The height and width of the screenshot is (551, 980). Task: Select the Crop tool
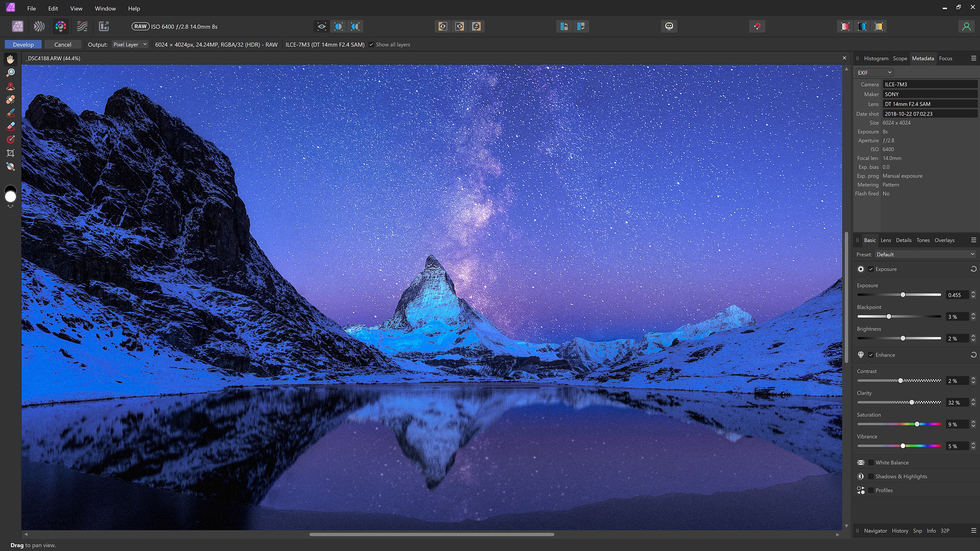click(x=10, y=153)
